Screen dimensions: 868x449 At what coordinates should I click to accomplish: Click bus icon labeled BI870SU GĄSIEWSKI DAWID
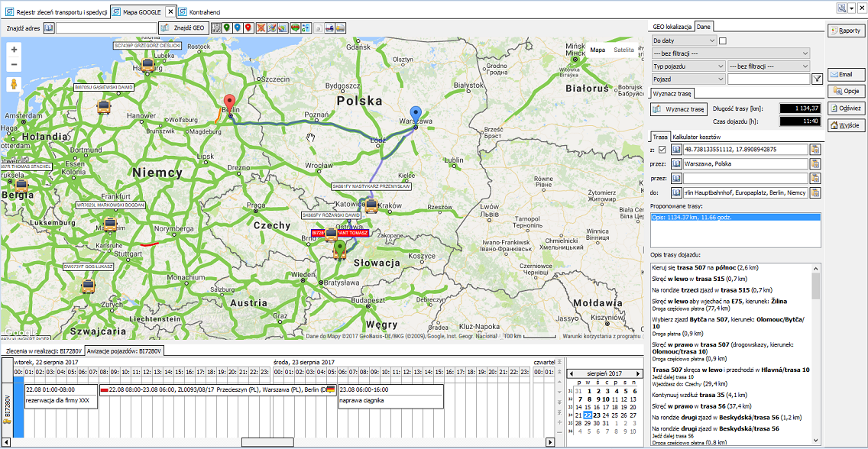tap(104, 106)
